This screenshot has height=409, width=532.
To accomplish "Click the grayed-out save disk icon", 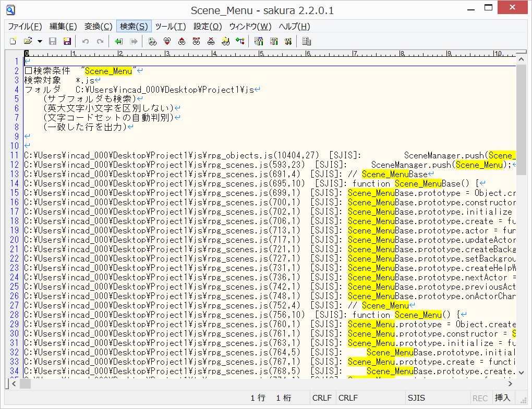I will (53, 41).
